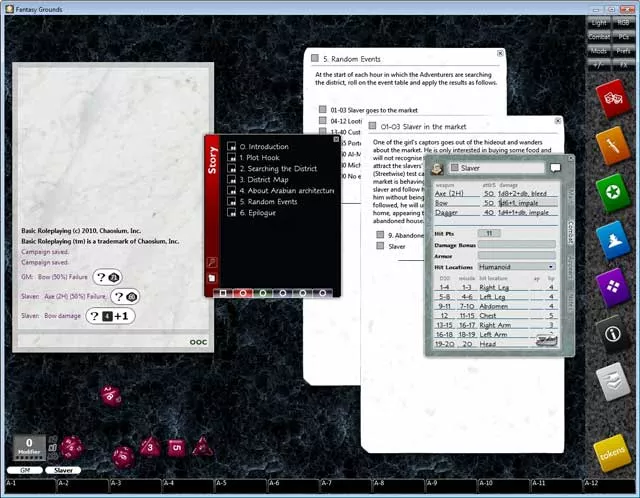Click the die lying above the dice row
Image resolution: width=640 pixels, height=498 pixels.
pos(111,395)
